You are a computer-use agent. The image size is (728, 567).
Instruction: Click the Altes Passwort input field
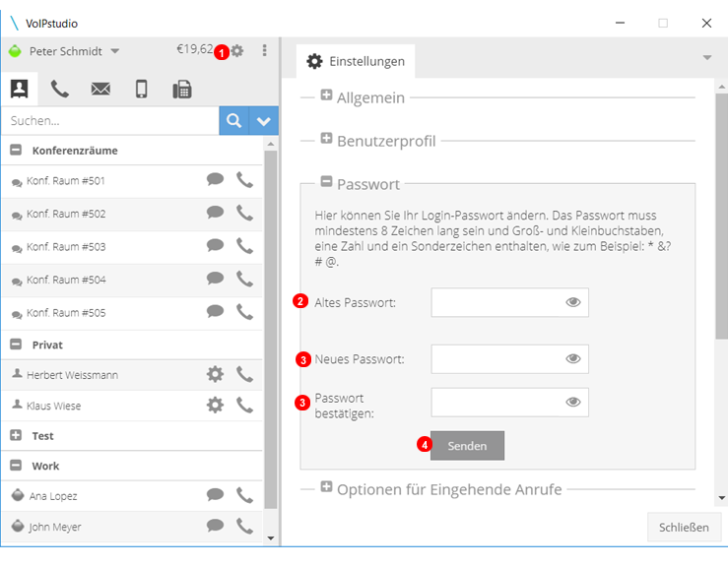509,302
